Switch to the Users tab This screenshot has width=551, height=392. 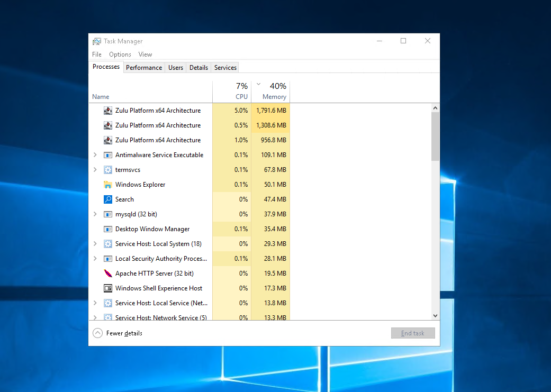pyautogui.click(x=176, y=68)
